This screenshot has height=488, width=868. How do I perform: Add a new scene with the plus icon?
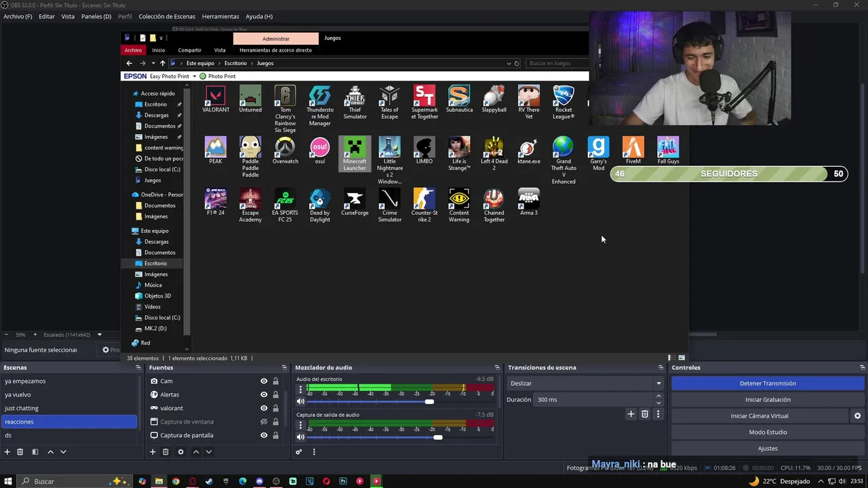tap(7, 452)
